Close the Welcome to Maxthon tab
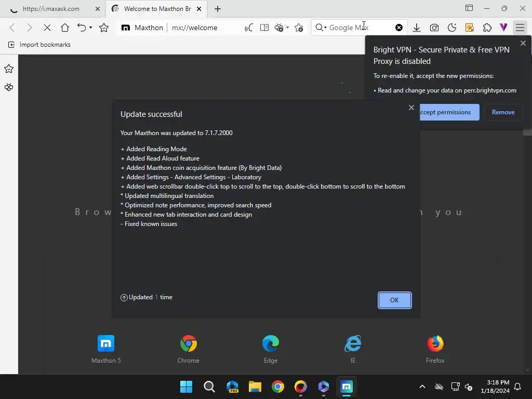This screenshot has height=399, width=532. pyautogui.click(x=199, y=9)
